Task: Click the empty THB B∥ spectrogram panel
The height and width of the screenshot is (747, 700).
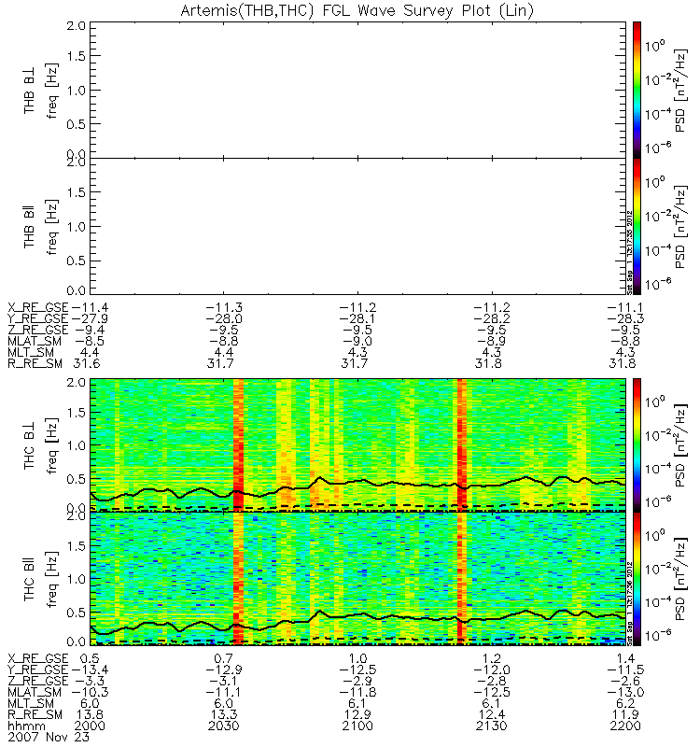Action: (357, 226)
